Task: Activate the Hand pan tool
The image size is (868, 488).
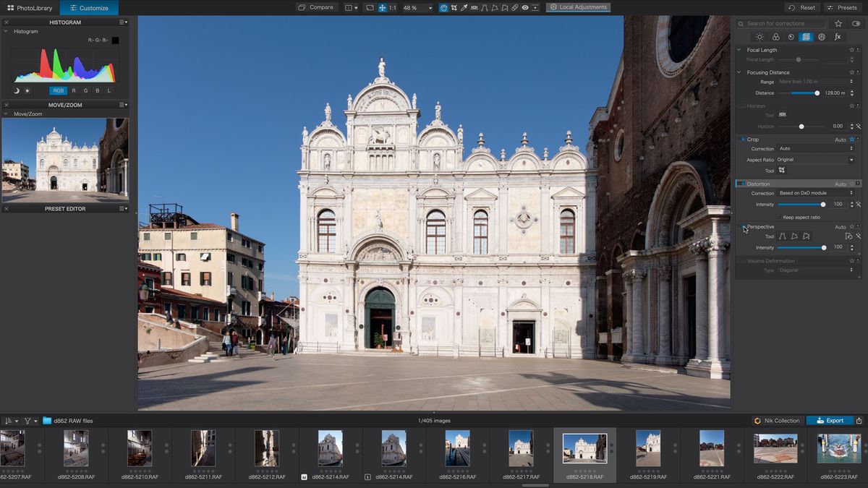Action: click(x=443, y=7)
